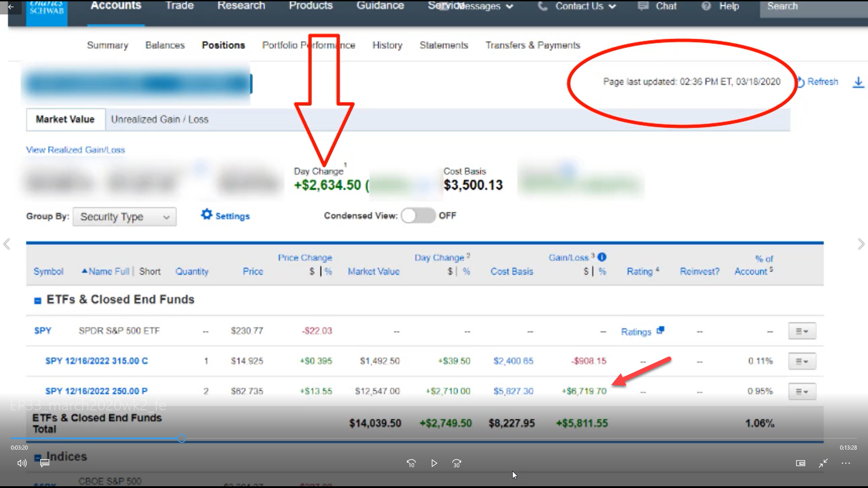Click View Realized Gain/Loss link

point(75,150)
